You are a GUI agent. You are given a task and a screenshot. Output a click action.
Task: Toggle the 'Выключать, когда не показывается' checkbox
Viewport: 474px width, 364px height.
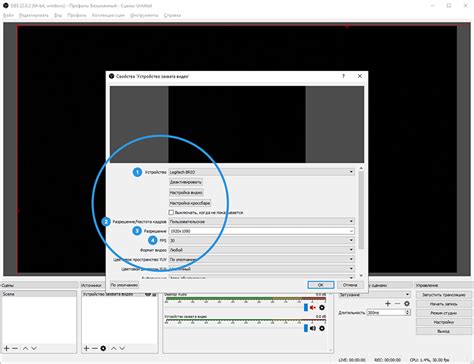click(x=171, y=212)
